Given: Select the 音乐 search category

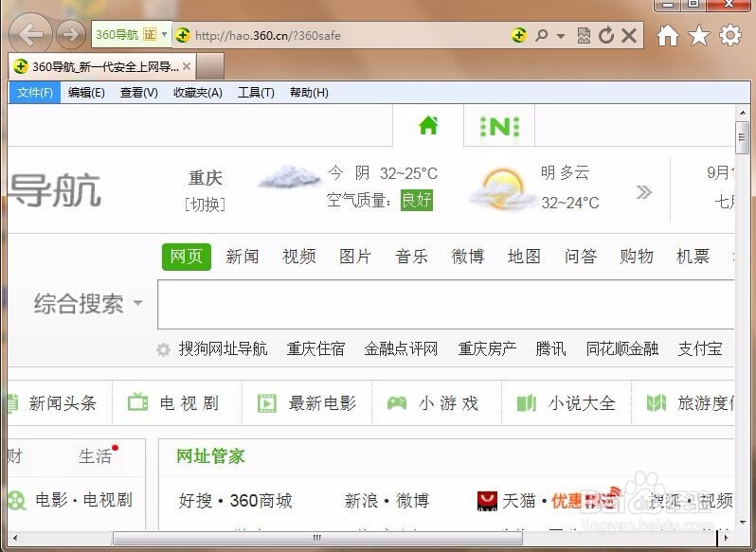Looking at the screenshot, I should click(x=411, y=257).
